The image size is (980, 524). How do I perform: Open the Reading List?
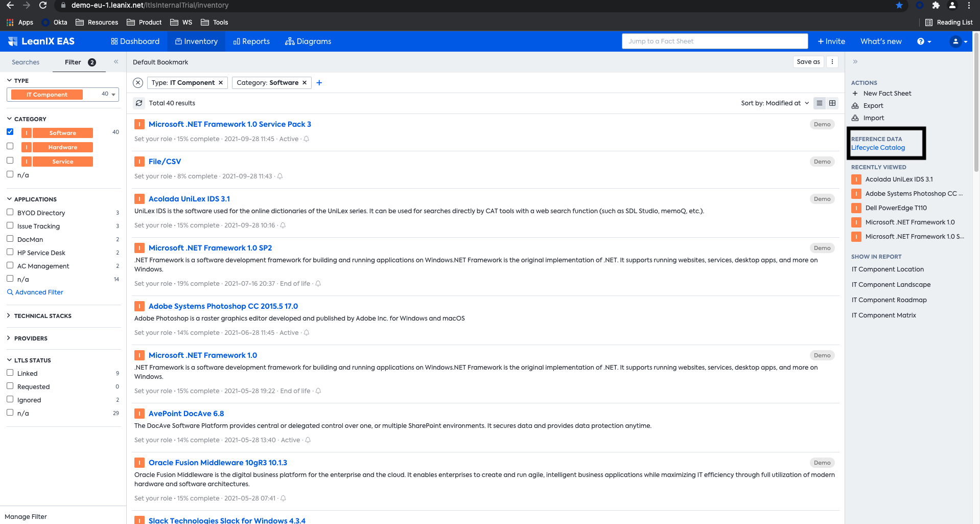949,22
